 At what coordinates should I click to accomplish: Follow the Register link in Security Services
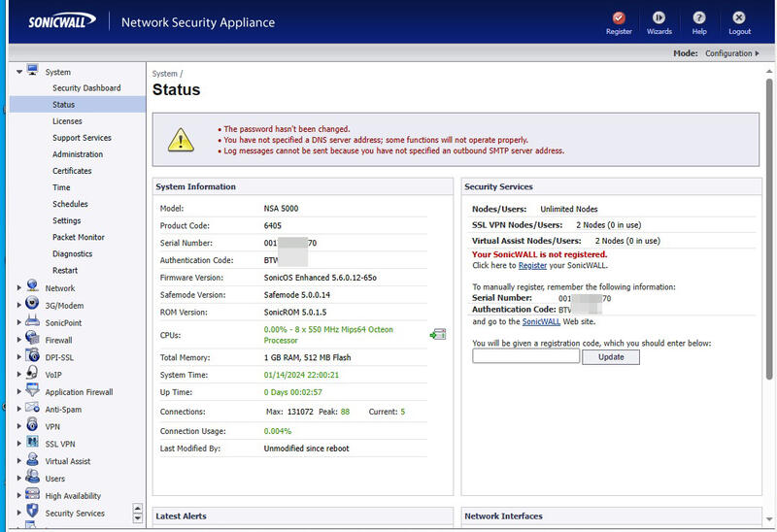(x=532, y=265)
